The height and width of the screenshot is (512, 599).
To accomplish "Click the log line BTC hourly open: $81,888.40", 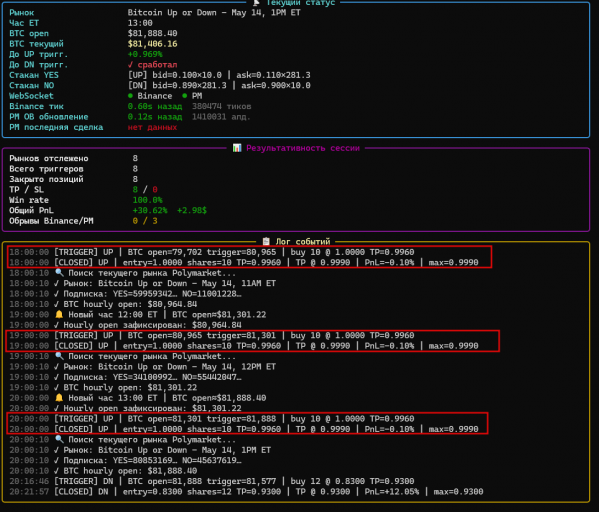I will pyautogui.click(x=103, y=471).
